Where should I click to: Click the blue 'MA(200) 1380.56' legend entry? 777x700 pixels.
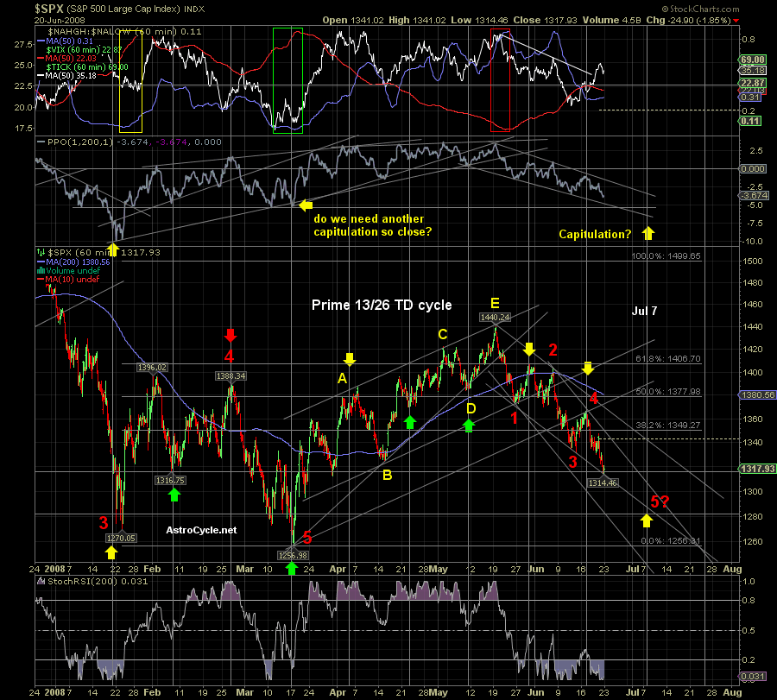point(73,262)
